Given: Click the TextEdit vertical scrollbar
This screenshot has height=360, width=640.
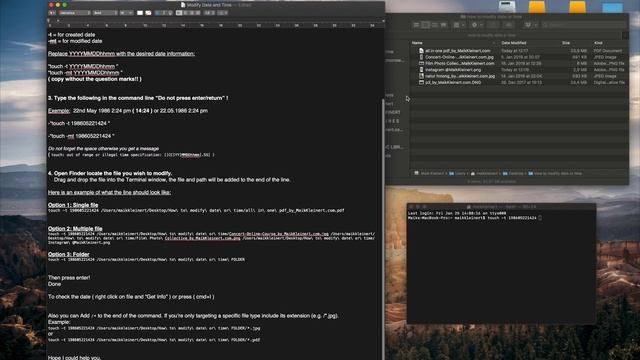Looking at the screenshot, I should [x=383, y=229].
